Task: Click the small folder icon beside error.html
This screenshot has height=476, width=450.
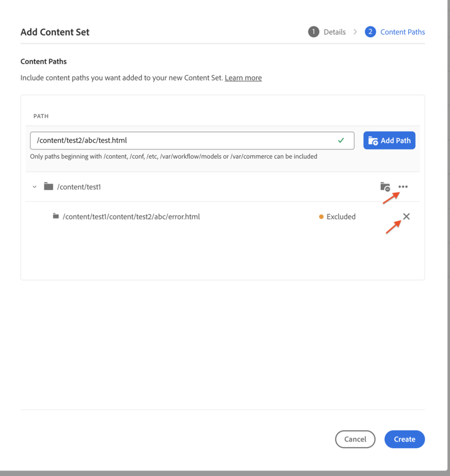Action: (56, 216)
